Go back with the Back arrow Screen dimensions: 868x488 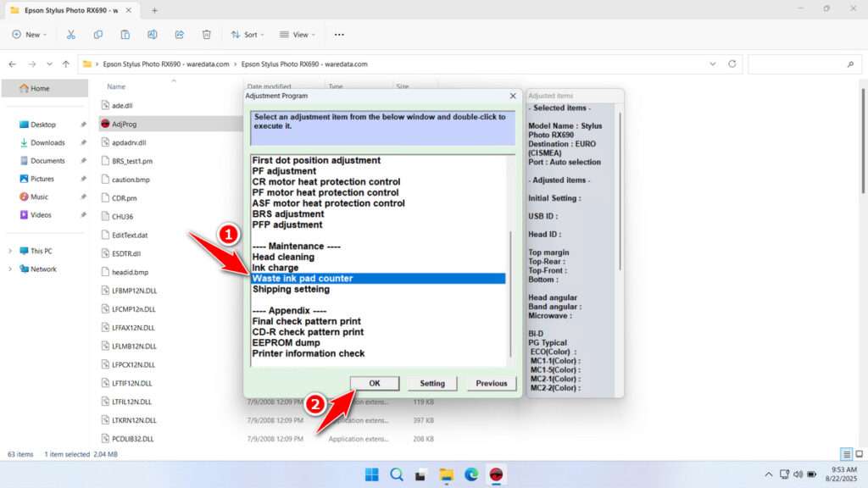pyautogui.click(x=12, y=64)
